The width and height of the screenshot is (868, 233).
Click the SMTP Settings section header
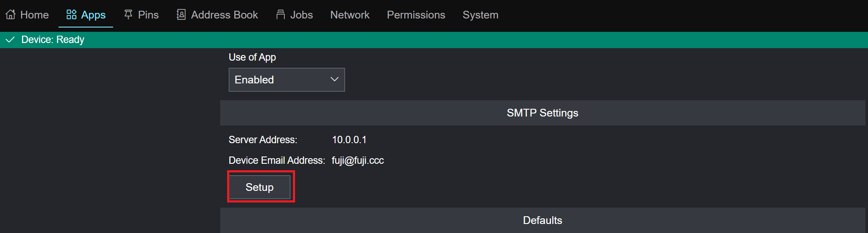pos(542,113)
